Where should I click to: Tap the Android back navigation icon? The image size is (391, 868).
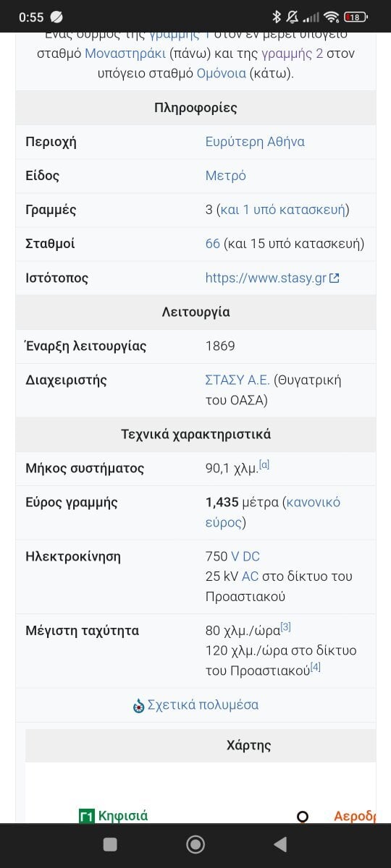pos(280,844)
